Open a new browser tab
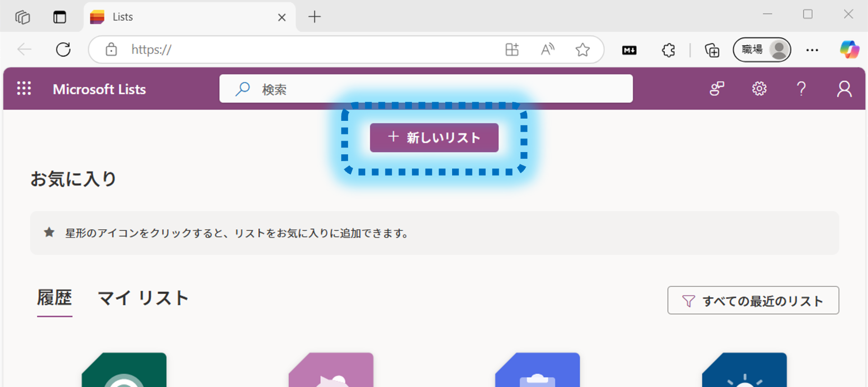This screenshot has width=868, height=387. click(x=314, y=17)
